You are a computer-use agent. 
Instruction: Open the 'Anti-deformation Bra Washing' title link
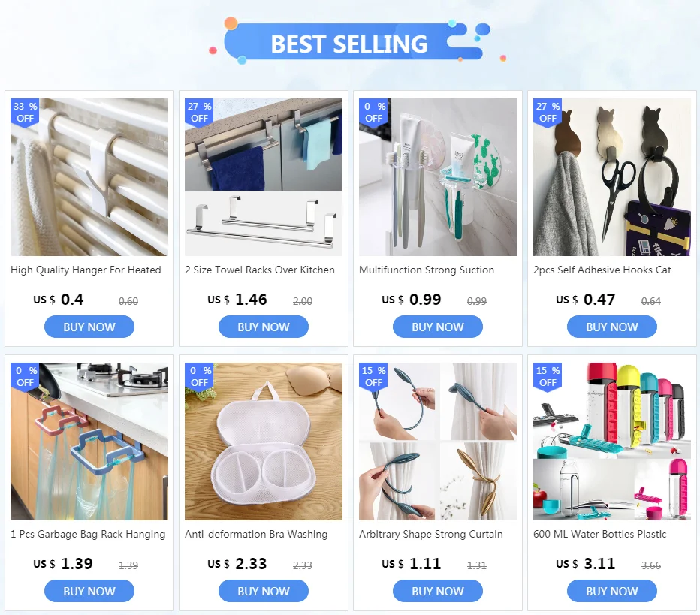coord(256,534)
